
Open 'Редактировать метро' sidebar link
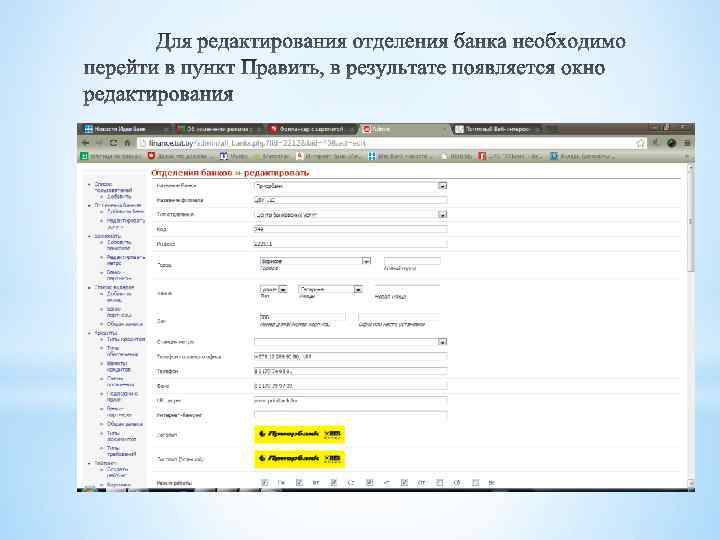click(x=126, y=260)
